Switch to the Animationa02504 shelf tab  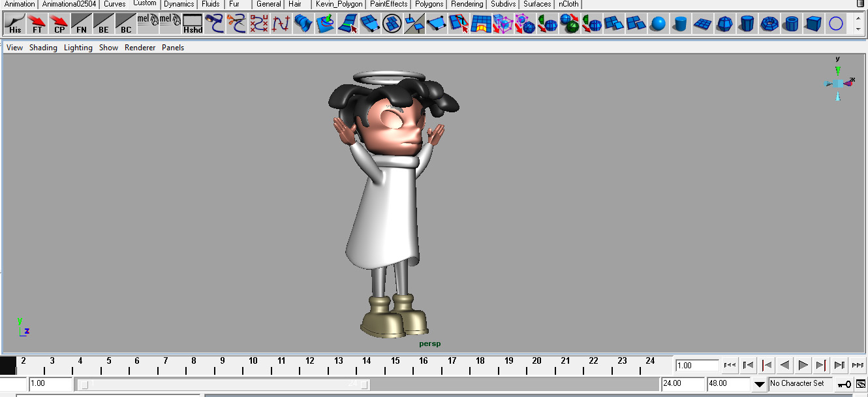(69, 4)
